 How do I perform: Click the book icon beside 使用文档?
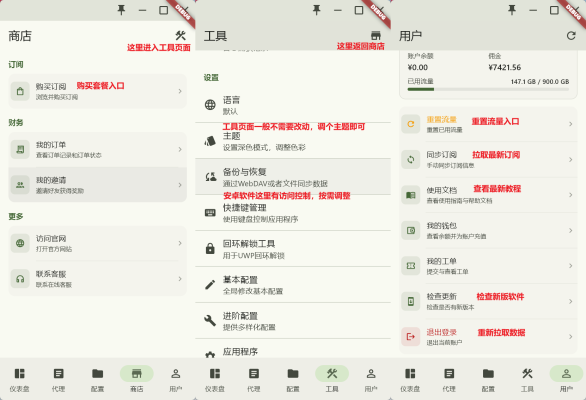pyautogui.click(x=411, y=195)
